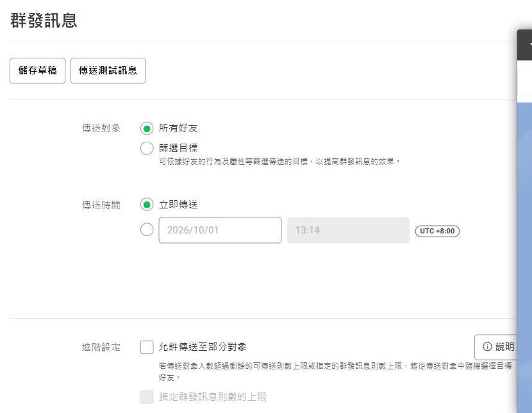Click the 傳送對象 label
The height and width of the screenshot is (413, 532).
(101, 128)
